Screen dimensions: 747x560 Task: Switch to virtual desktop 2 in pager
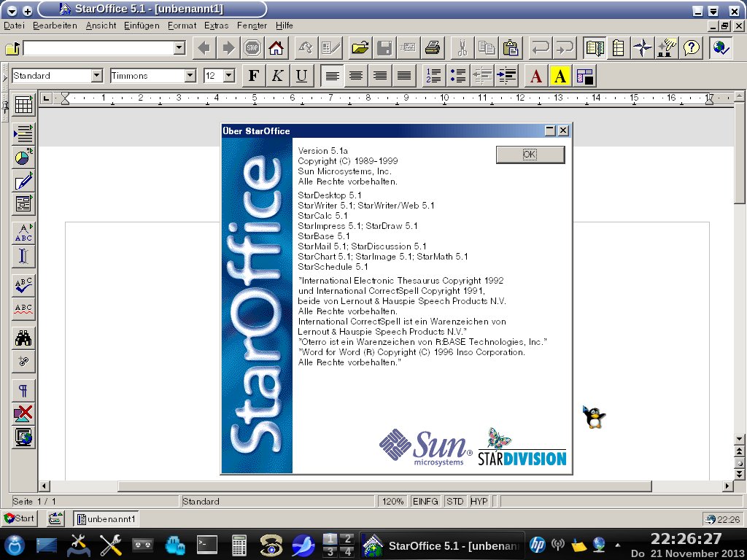pos(347,539)
